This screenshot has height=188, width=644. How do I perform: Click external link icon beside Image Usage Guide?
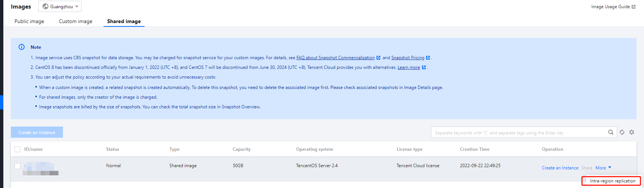click(634, 7)
